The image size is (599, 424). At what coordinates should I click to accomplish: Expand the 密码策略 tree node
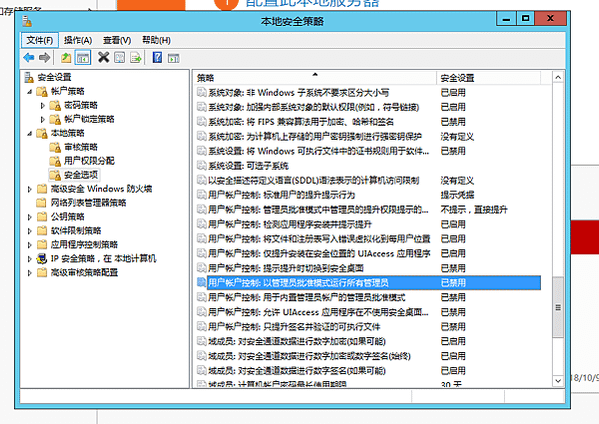click(x=43, y=105)
